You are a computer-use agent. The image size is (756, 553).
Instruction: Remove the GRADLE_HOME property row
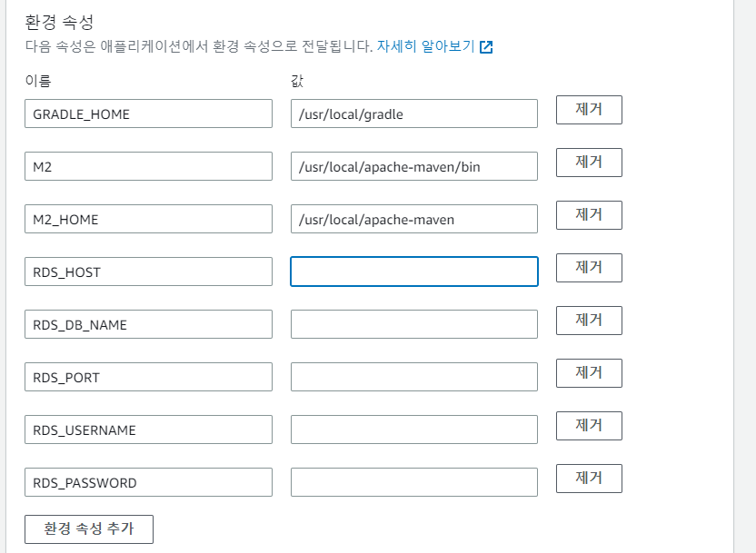tap(589, 110)
